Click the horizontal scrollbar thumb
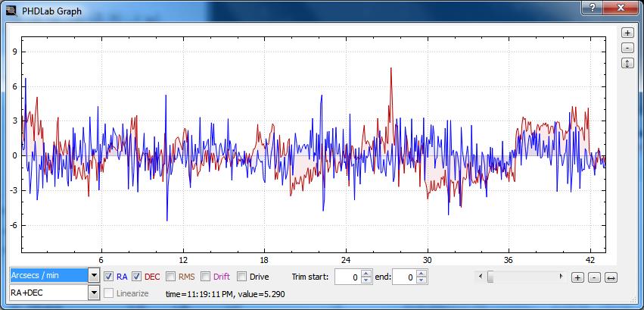This screenshot has width=644, height=310. [491, 277]
